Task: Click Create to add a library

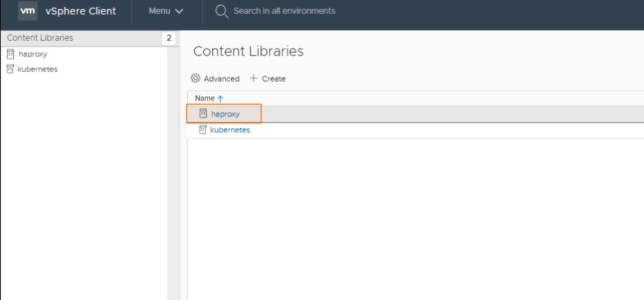Action: [273, 79]
